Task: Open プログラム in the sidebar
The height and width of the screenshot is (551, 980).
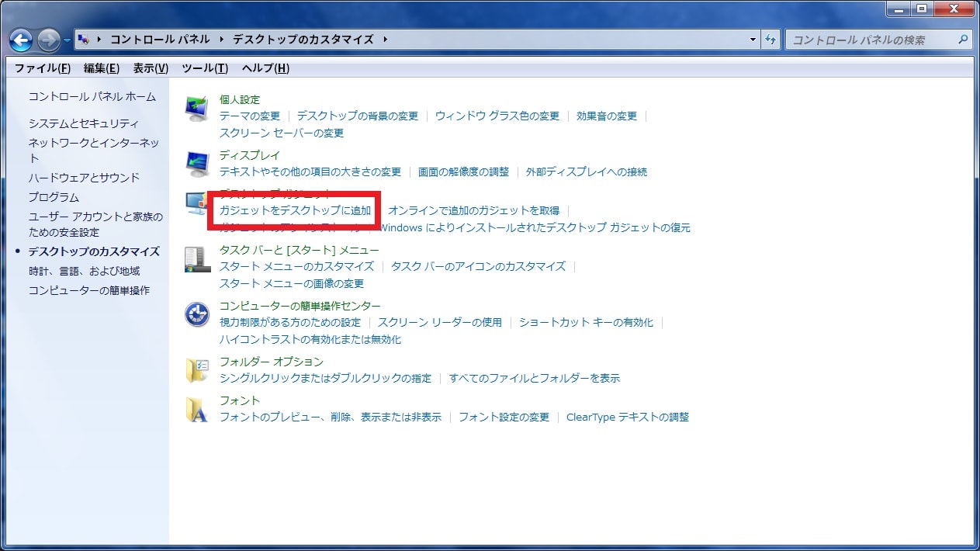Action: click(x=54, y=197)
